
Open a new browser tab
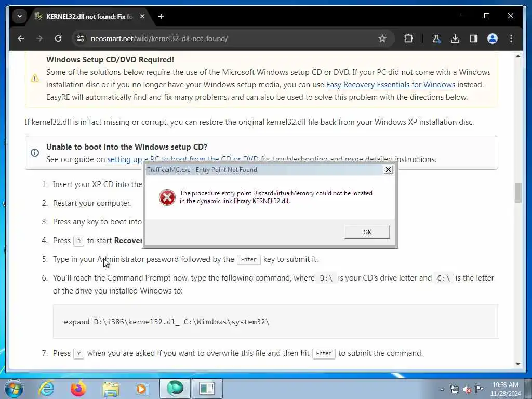[161, 16]
